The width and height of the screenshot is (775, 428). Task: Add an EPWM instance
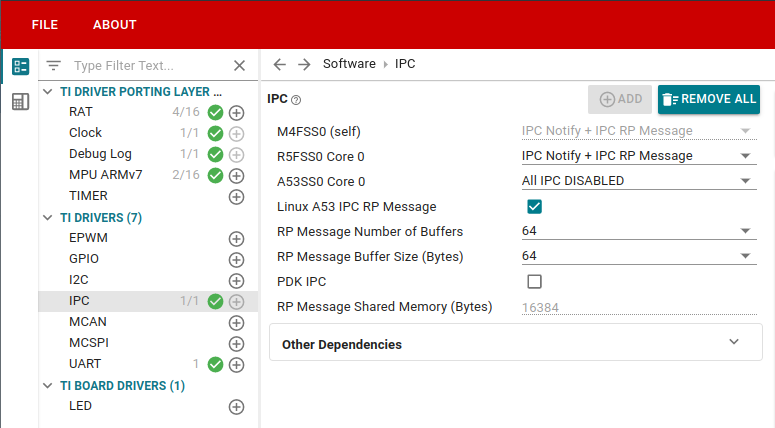(236, 239)
